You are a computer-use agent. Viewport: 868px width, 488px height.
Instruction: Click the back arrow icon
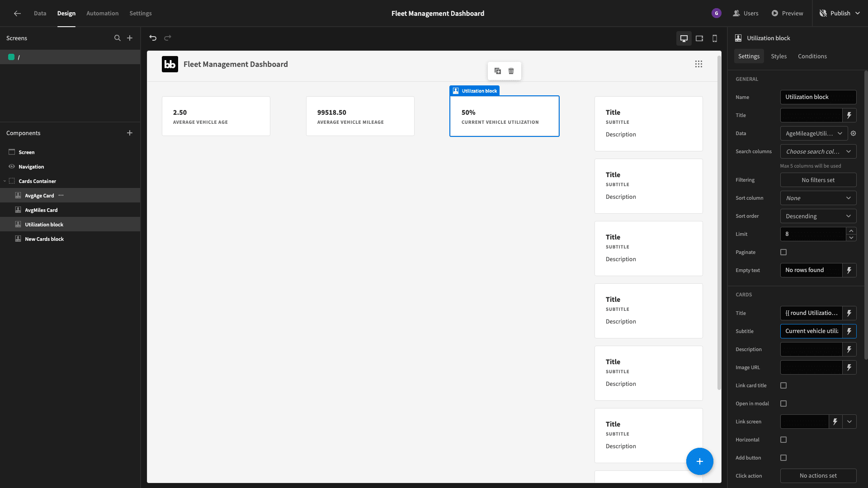point(17,14)
